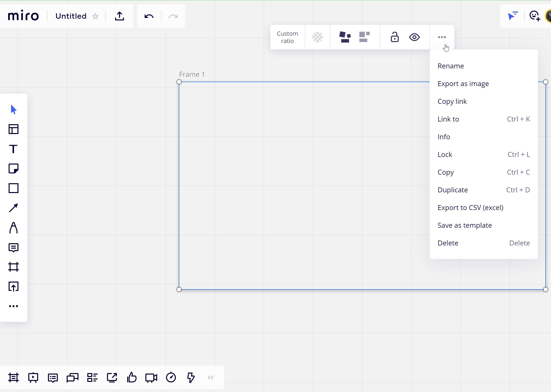This screenshot has height=392, width=551.
Task: Toggle frame visibility eye icon
Action: (x=414, y=37)
